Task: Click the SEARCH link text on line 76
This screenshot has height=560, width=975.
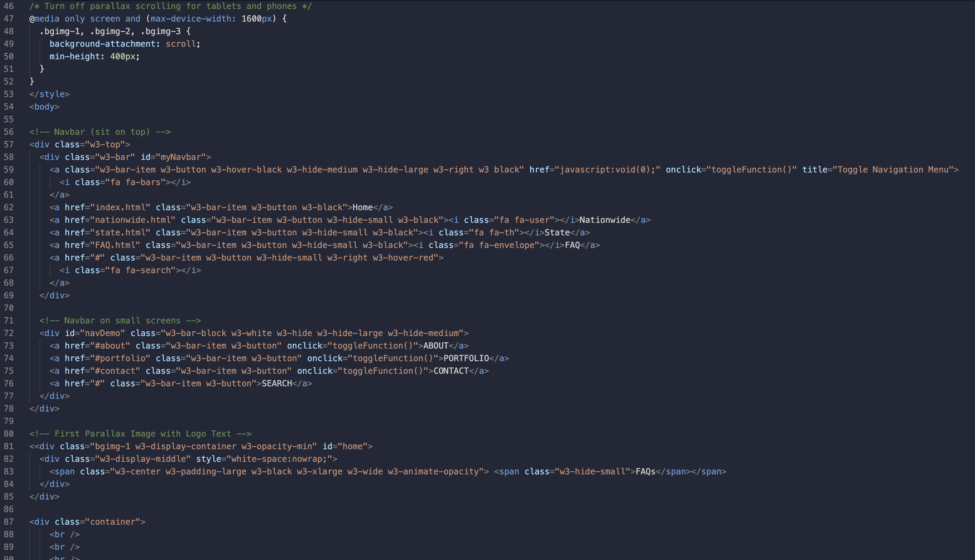Action: tap(277, 383)
